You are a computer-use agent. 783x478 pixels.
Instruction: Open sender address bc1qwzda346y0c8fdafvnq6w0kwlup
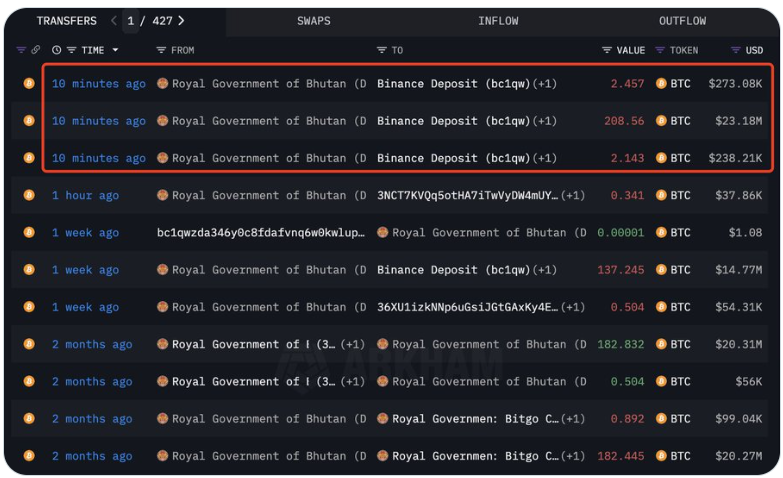point(261,232)
